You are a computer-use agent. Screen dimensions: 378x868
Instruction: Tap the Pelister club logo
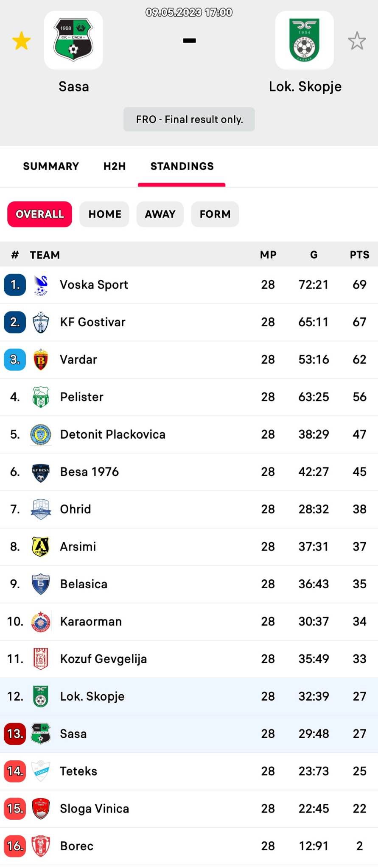(41, 397)
